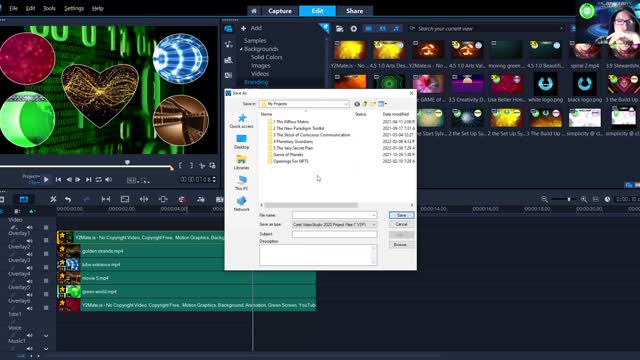The image size is (640, 360).
Task: Open folder 4 Planetary Guardians
Action: (290, 142)
